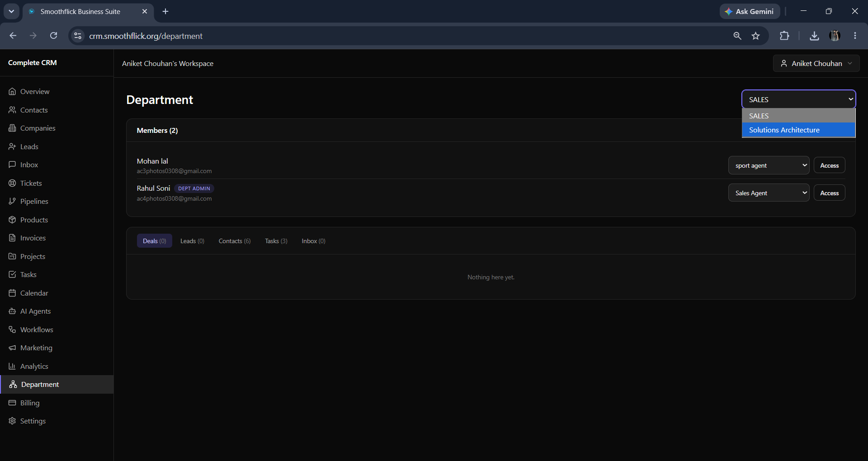Screen dimensions: 868x461
Task: Click the Companies building icon
Action: pyautogui.click(x=12, y=128)
